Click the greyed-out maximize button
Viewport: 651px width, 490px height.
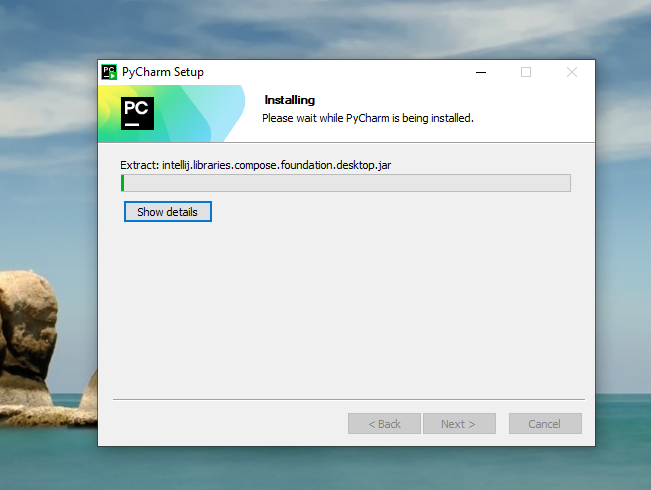point(526,72)
